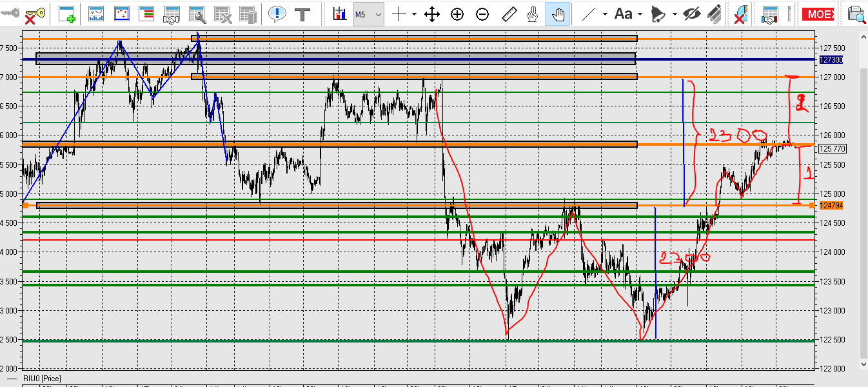Click the copy table icon

[x=247, y=14]
